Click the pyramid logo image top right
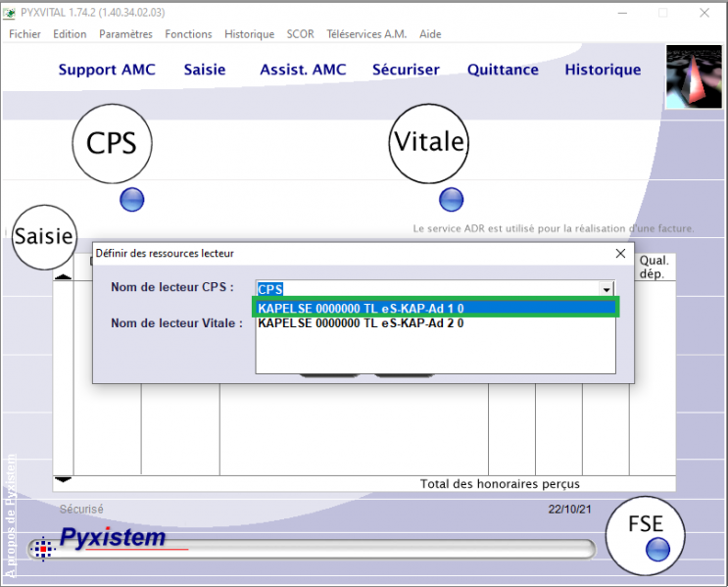 tap(694, 77)
